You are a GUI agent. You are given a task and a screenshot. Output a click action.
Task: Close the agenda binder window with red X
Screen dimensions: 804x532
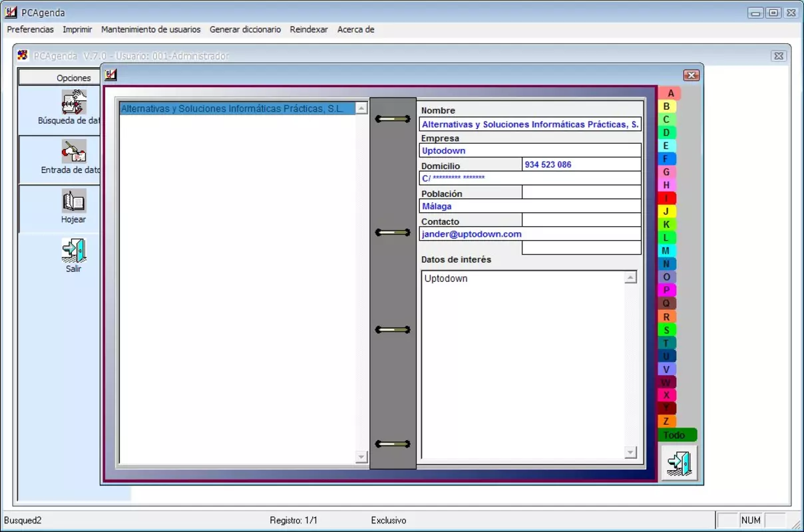coord(692,76)
